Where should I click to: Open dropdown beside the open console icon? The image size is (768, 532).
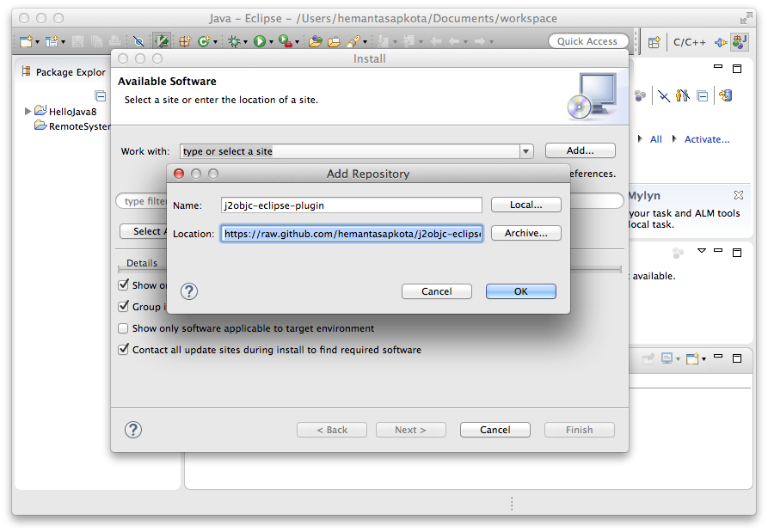click(x=703, y=359)
